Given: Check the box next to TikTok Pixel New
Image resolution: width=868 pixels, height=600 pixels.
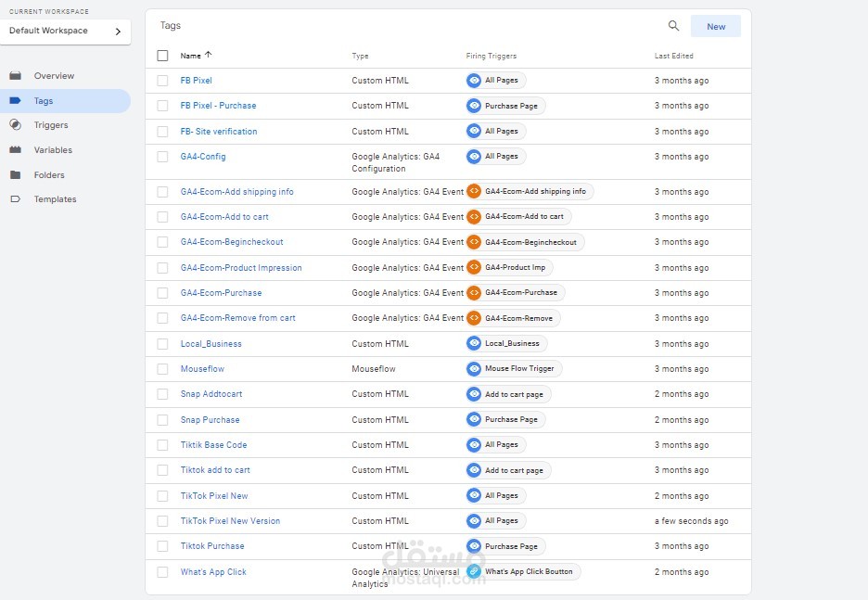Looking at the screenshot, I should pos(162,496).
